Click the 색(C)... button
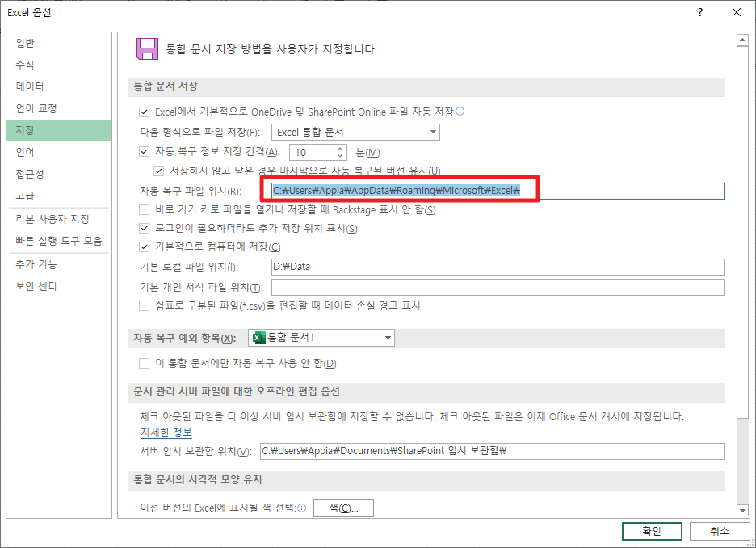This screenshot has height=548, width=756. [343, 508]
